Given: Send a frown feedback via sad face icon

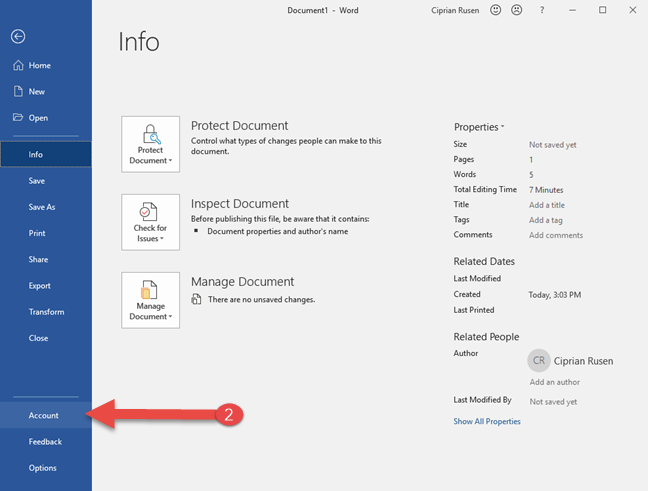Looking at the screenshot, I should pos(517,10).
